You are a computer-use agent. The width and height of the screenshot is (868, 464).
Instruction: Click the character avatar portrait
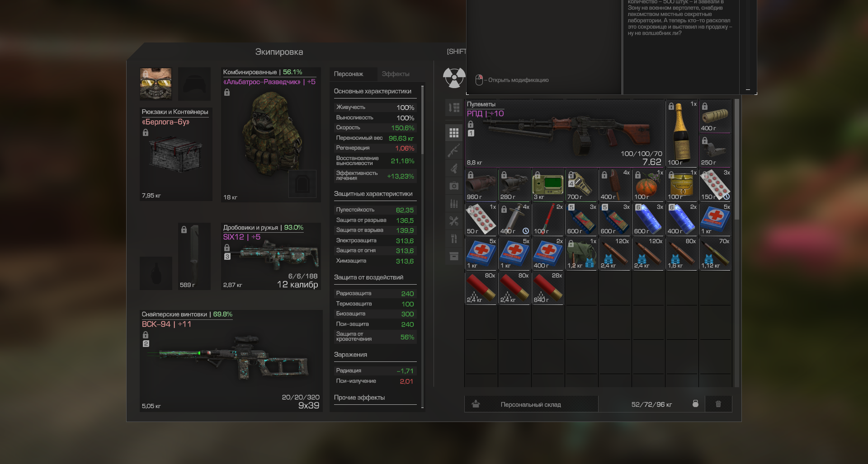click(x=156, y=84)
